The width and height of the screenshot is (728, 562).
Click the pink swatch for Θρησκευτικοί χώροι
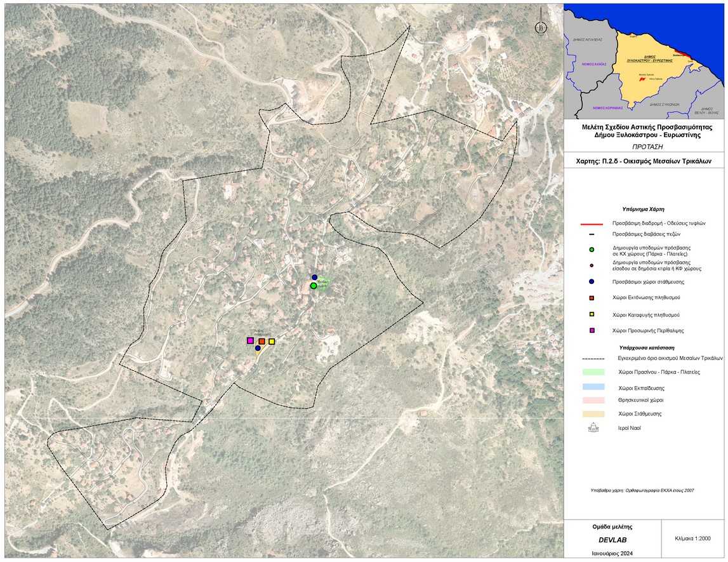pyautogui.click(x=593, y=400)
